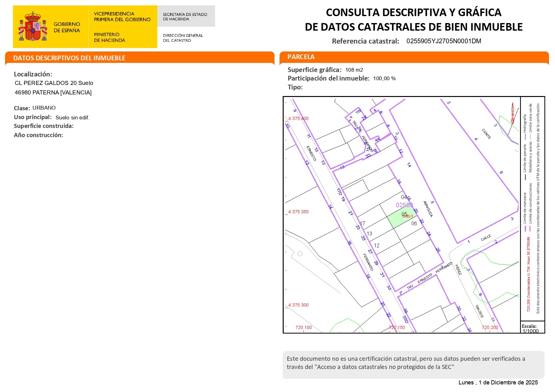Image resolution: width=555 pixels, height=392 pixels.
Task: Click the Gobierno de España text
Action: tap(67, 27)
